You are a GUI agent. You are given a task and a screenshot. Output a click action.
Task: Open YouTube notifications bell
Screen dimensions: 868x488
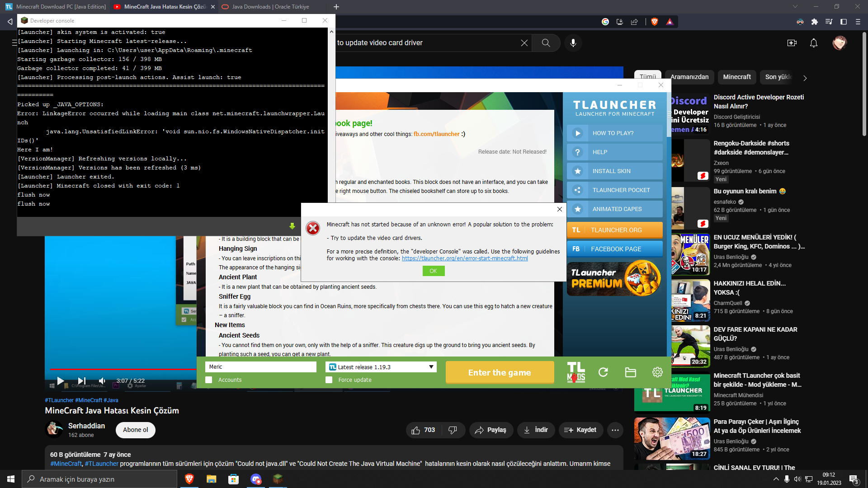click(x=813, y=43)
